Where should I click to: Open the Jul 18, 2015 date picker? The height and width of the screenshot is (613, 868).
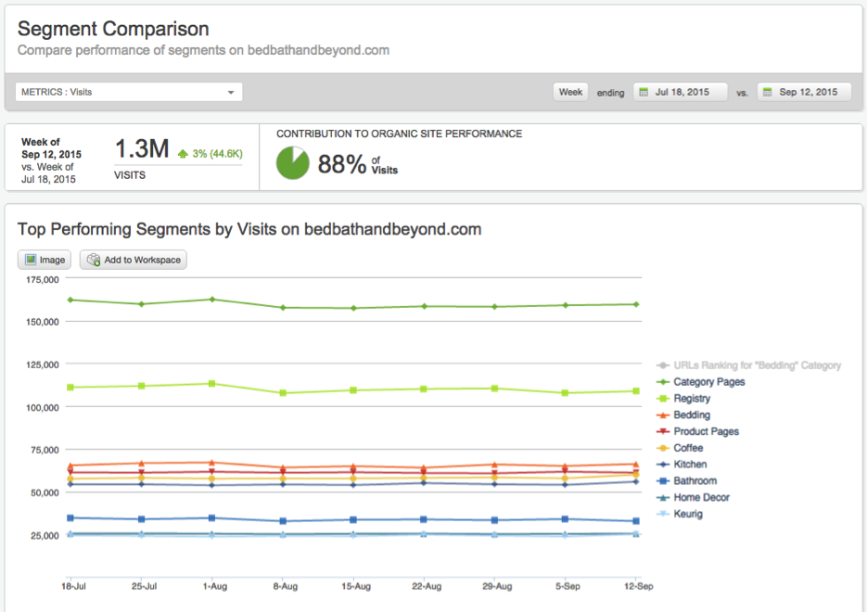(681, 92)
